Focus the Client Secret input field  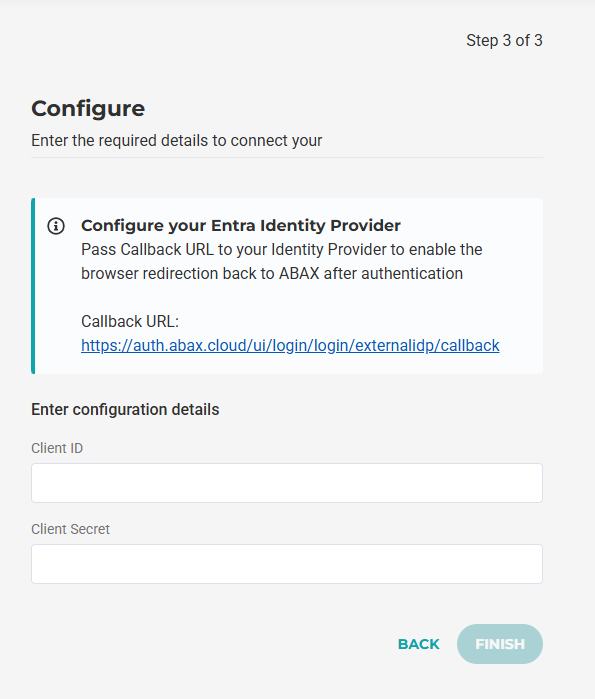(x=287, y=564)
